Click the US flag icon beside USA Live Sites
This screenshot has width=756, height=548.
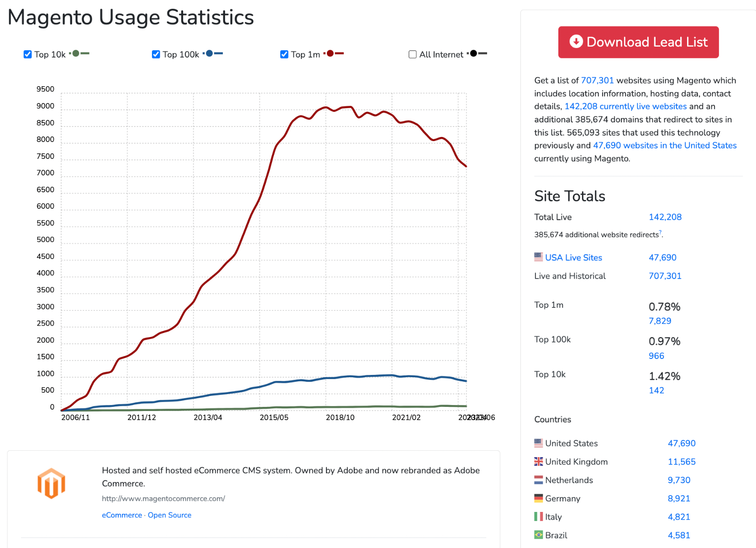[539, 257]
